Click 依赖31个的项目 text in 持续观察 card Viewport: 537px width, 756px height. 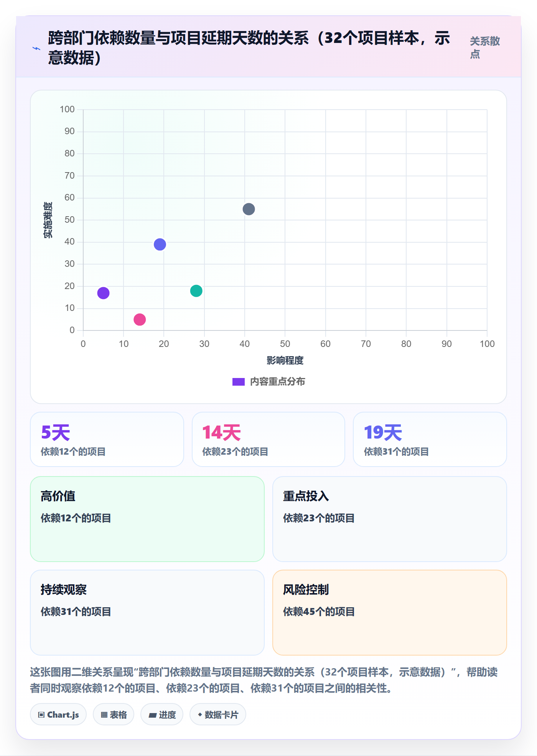click(76, 611)
